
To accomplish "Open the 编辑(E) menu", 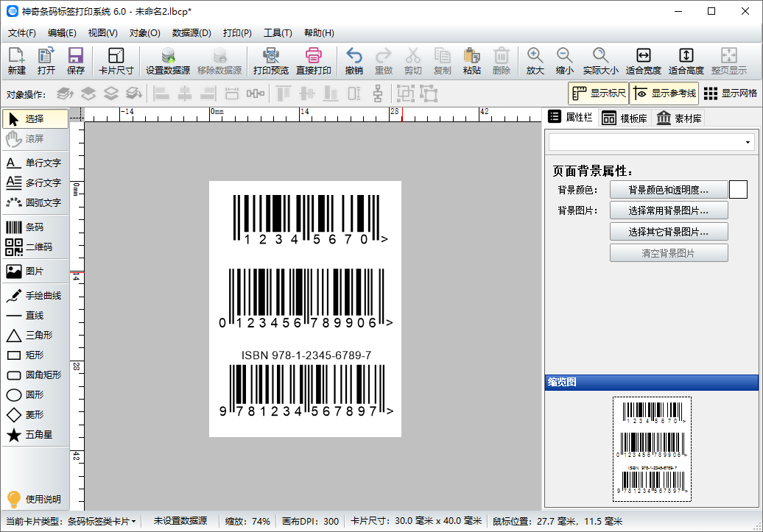I will 62,33.
